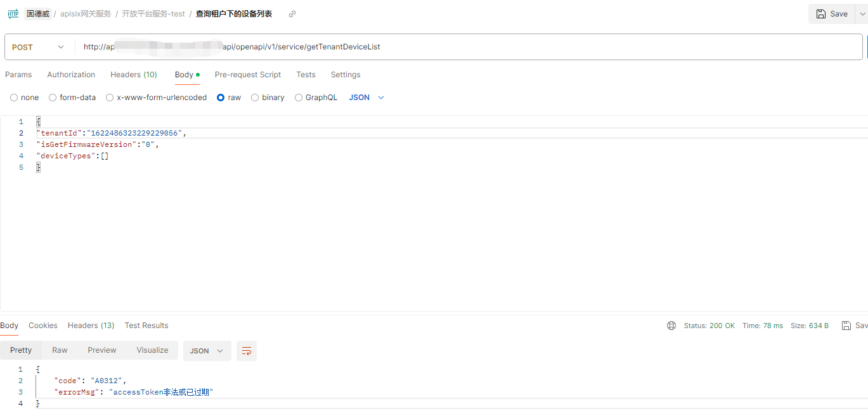Switch to the Authorization tab
The image size is (868, 418).
pyautogui.click(x=71, y=75)
